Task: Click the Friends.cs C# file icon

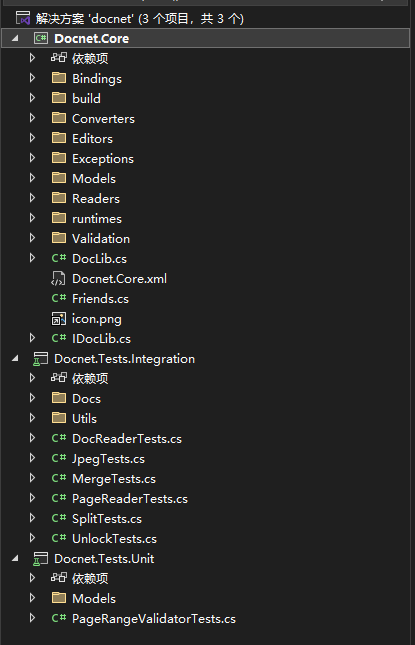Action: (59, 298)
